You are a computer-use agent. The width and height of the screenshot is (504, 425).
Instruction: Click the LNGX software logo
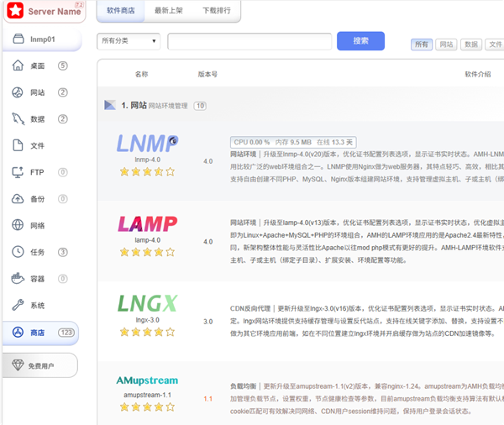tap(147, 303)
